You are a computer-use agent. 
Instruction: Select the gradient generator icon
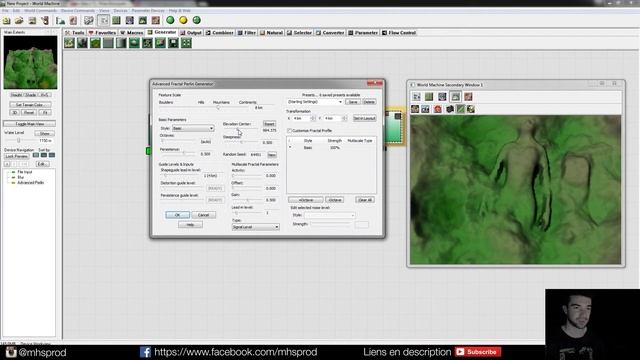(x=121, y=43)
